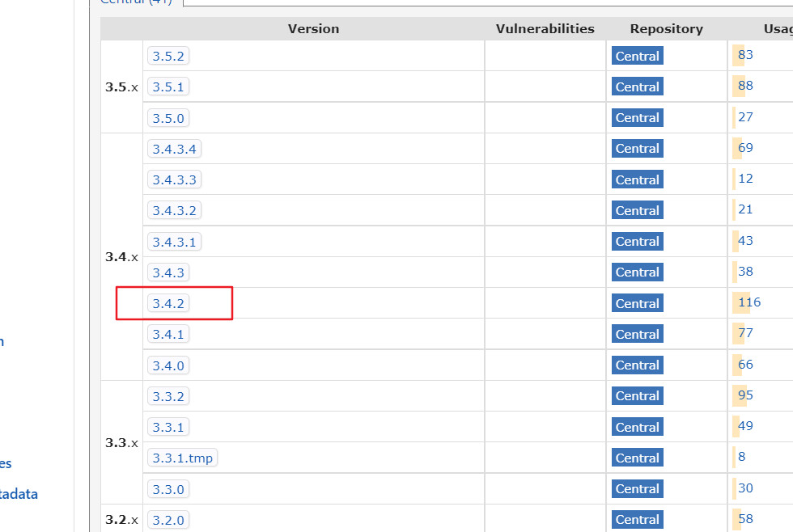The height and width of the screenshot is (532, 793).
Task: Click Central badge in the 3.4.3.1 row
Action: coord(638,242)
